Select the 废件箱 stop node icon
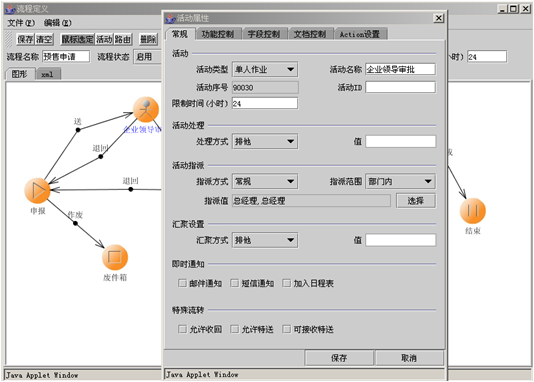This screenshot has height=382, width=534. pyautogui.click(x=115, y=257)
